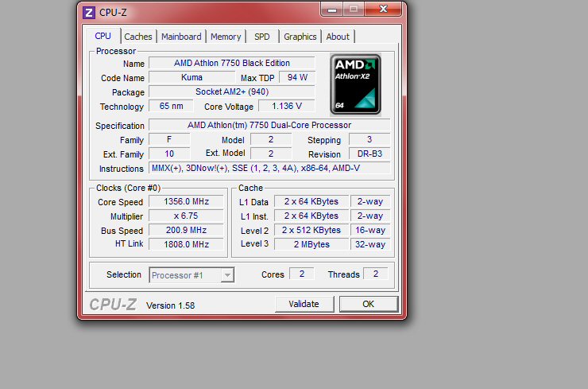Click the HT Link value '1808.0 MHz'
The height and width of the screenshot is (389, 588).
186,244
